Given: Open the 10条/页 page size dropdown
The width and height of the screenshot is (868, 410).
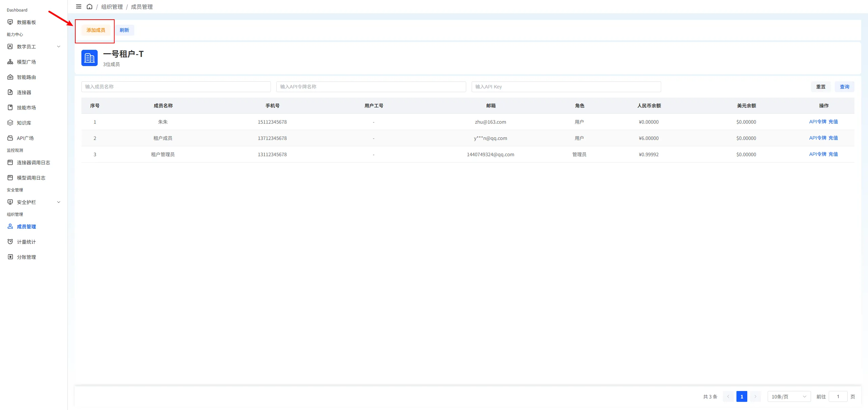Looking at the screenshot, I should (789, 396).
